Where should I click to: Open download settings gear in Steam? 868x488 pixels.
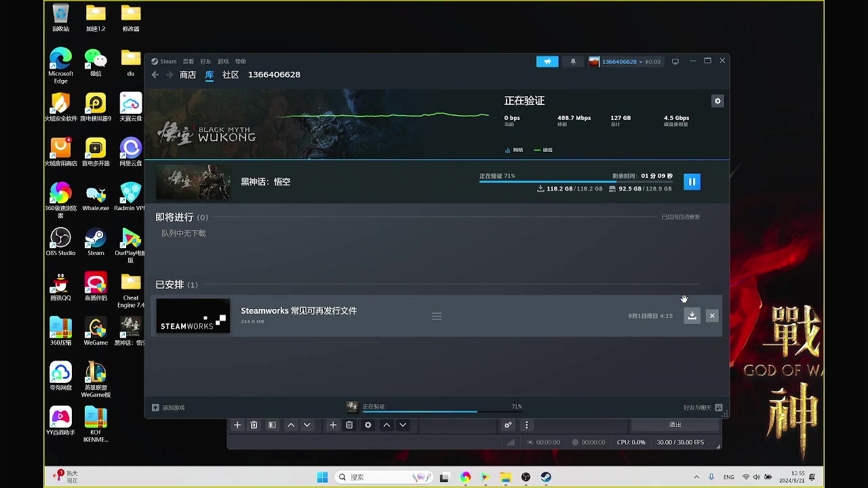click(x=717, y=101)
